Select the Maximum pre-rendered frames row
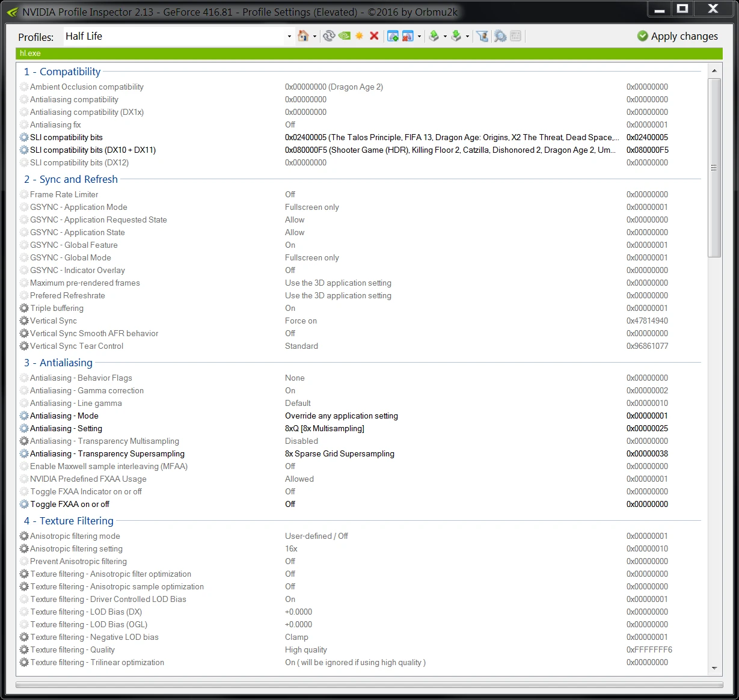Image resolution: width=739 pixels, height=700 pixels. click(361, 283)
